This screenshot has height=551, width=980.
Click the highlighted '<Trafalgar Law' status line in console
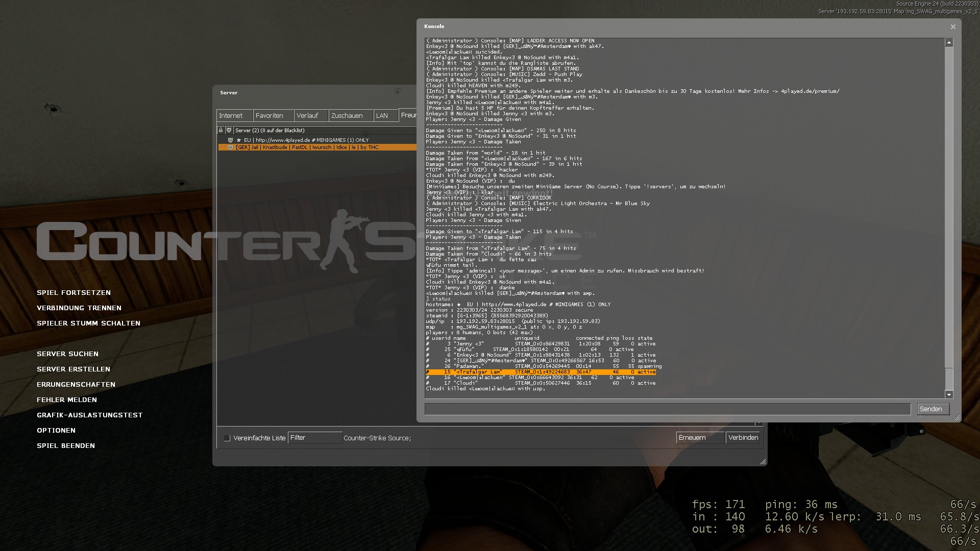pos(541,372)
